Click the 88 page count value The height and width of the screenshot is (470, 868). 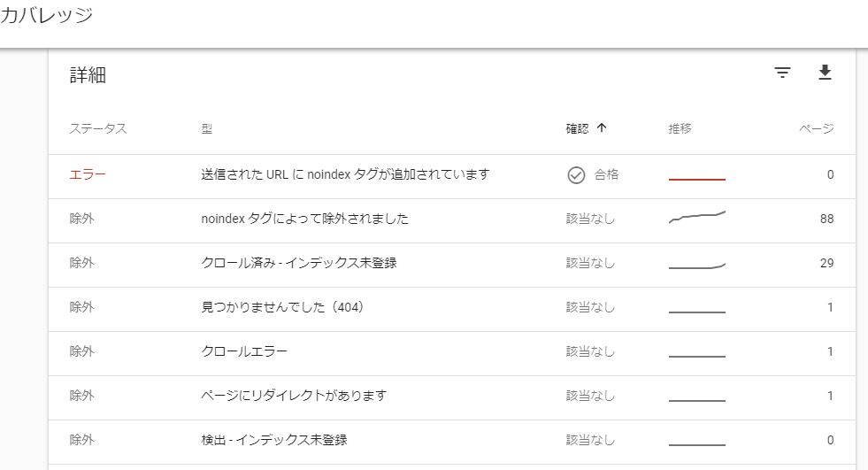pos(826,219)
